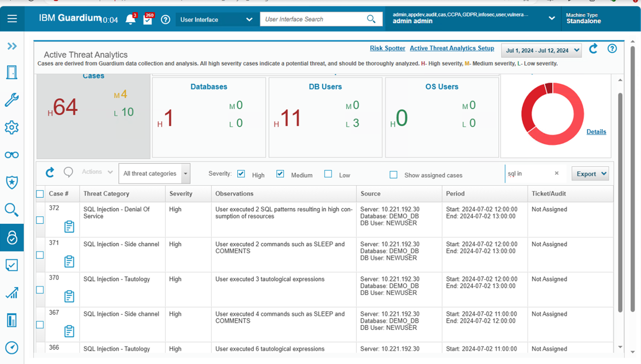Open the notifications bell icon
641x364 pixels.
point(131,19)
